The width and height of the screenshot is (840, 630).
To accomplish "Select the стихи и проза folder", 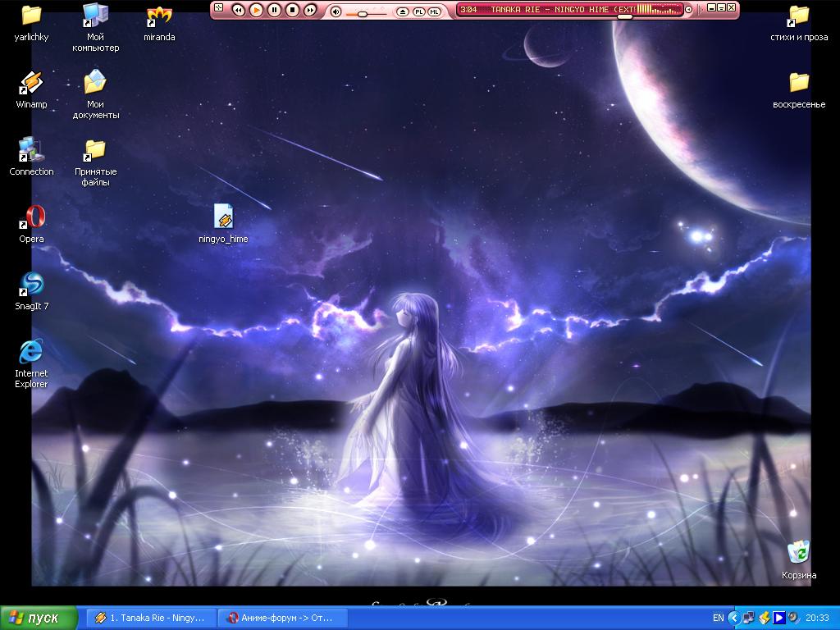I will tap(799, 24).
